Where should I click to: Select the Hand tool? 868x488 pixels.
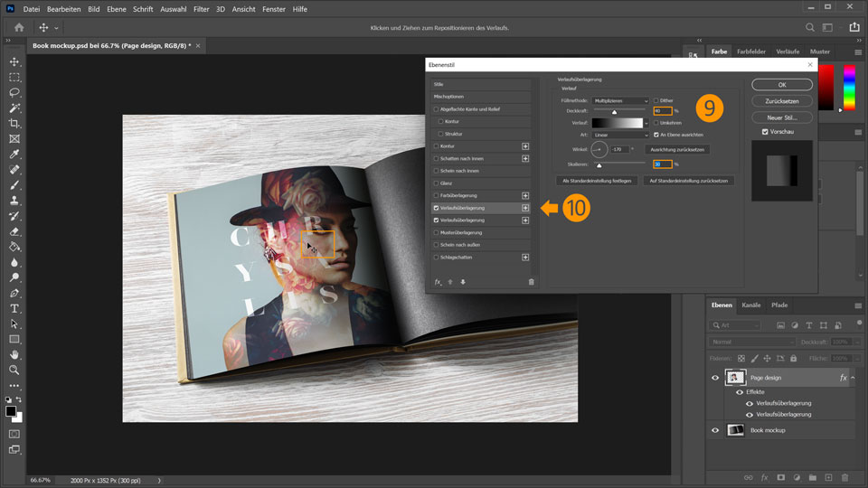click(14, 354)
